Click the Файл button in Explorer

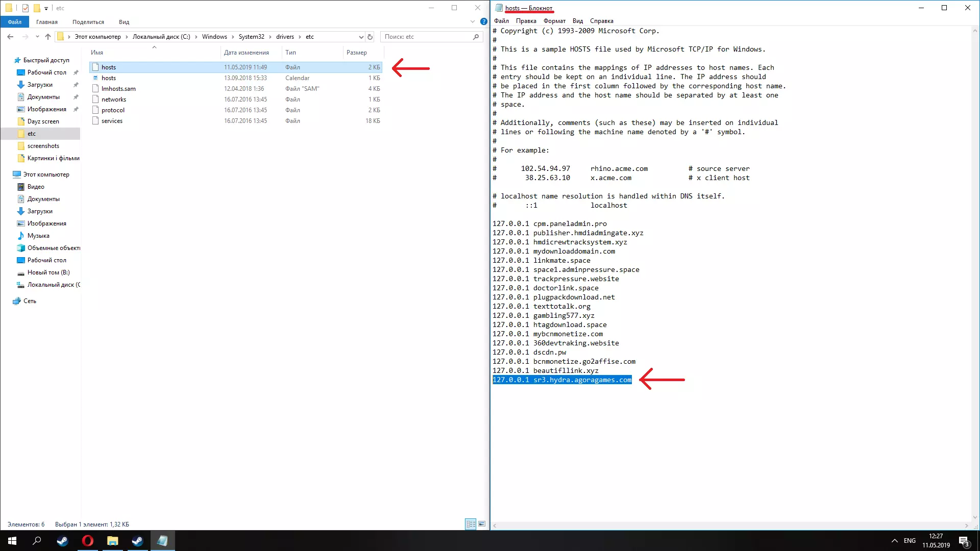coord(15,22)
